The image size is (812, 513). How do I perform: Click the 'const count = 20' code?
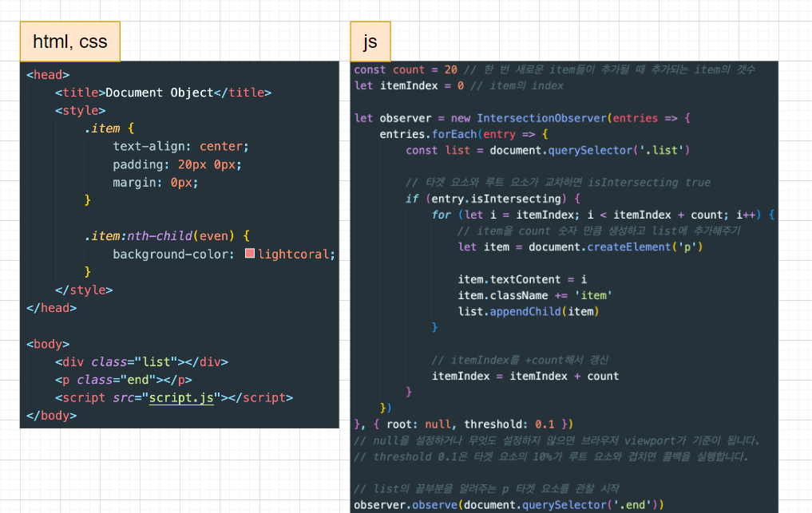tap(406, 70)
